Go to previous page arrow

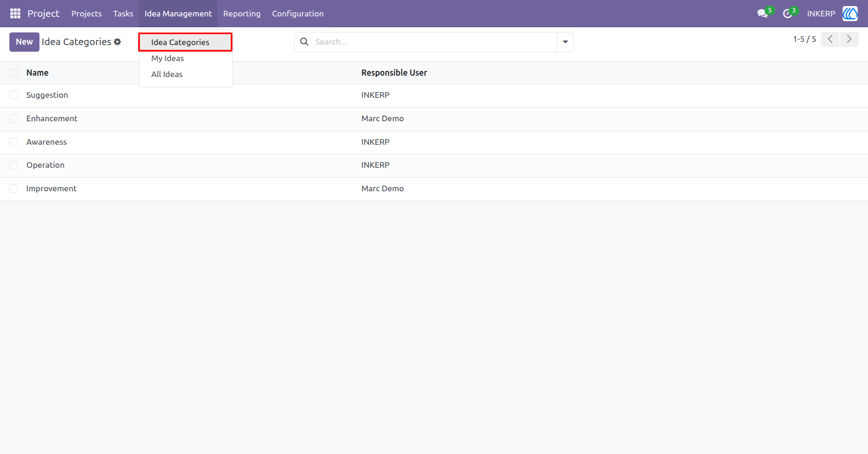(830, 39)
